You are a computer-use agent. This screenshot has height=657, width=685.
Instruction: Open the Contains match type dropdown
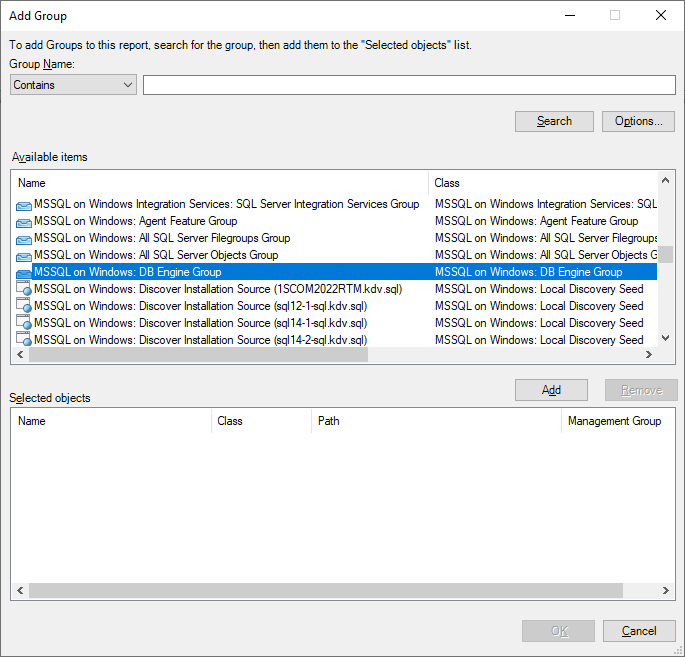pyautogui.click(x=73, y=85)
